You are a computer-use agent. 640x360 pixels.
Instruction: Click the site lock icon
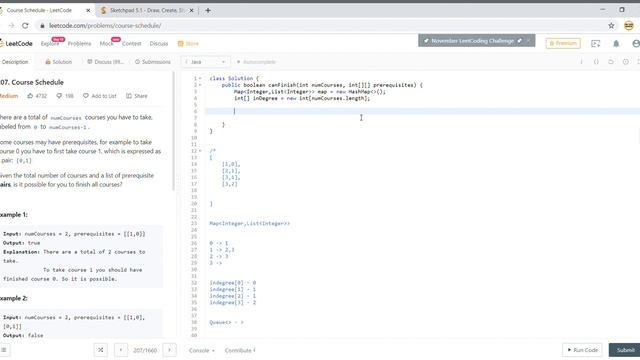click(x=42, y=25)
